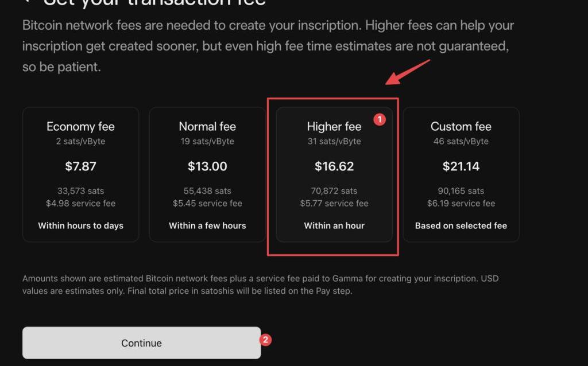Click the 46 sats/vByte rate text

click(461, 141)
